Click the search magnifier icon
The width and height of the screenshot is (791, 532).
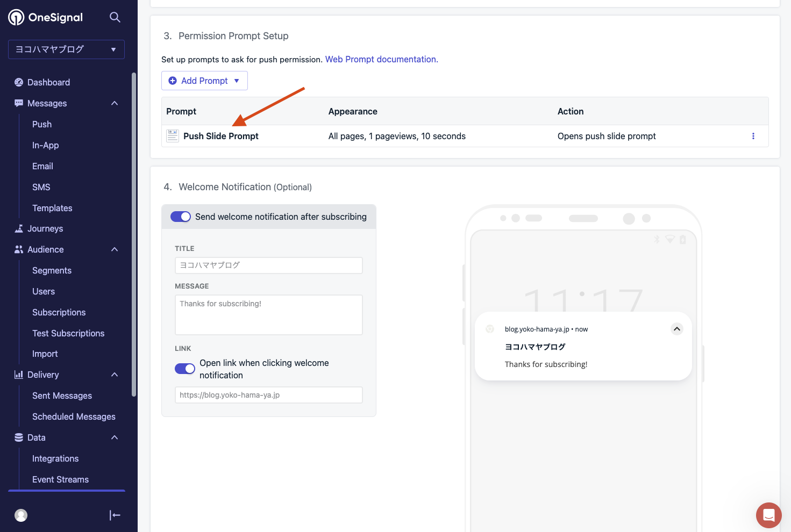click(115, 17)
